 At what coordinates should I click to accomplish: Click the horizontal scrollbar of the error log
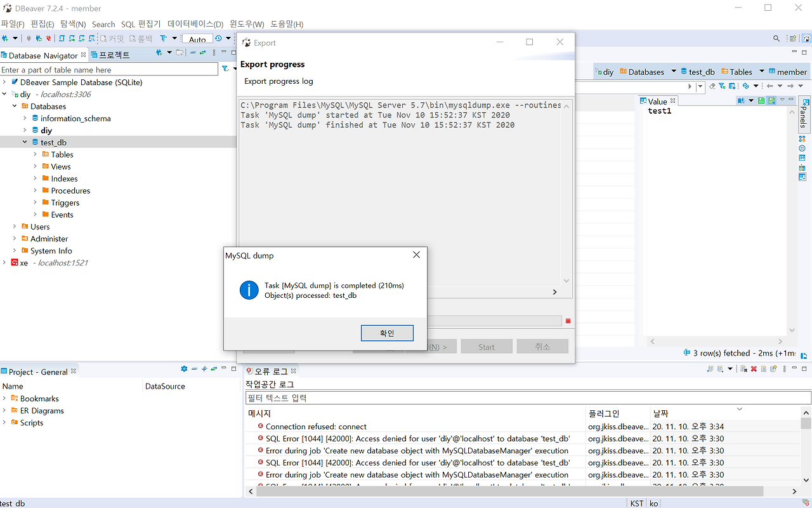click(x=507, y=490)
